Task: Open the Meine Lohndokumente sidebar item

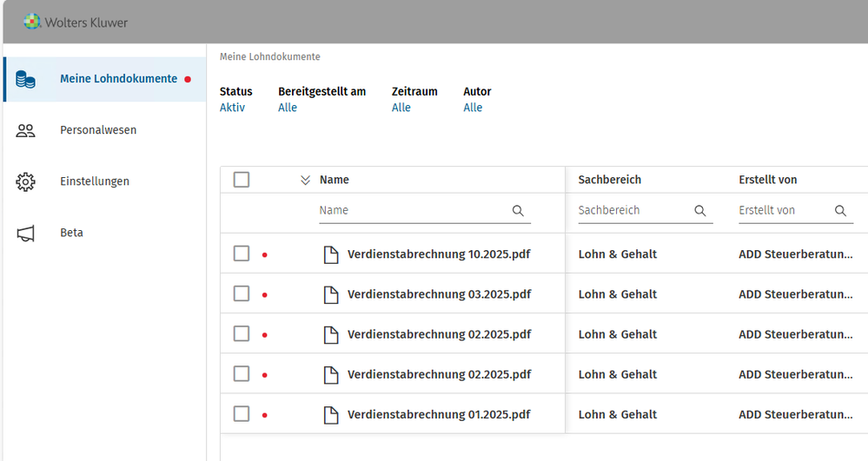Action: tap(105, 79)
